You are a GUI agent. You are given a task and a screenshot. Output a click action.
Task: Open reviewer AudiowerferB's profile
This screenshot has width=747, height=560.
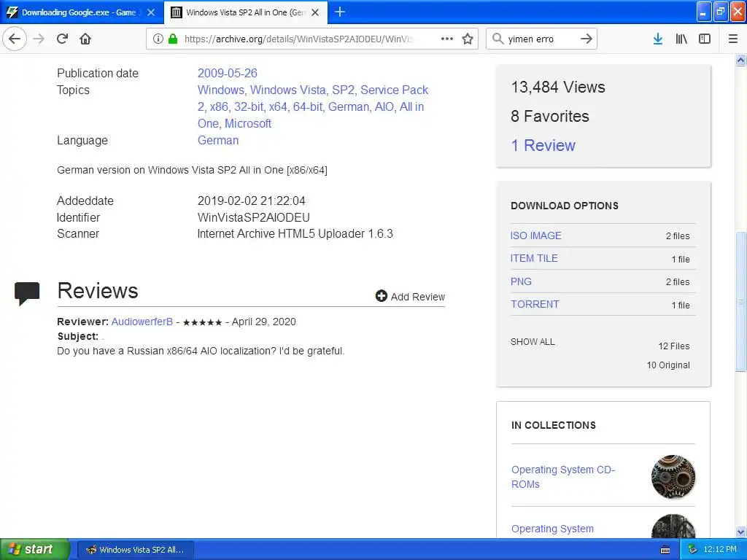coord(142,322)
